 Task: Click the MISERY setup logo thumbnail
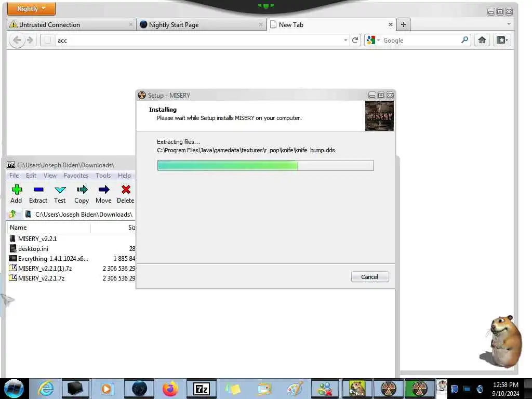(379, 116)
